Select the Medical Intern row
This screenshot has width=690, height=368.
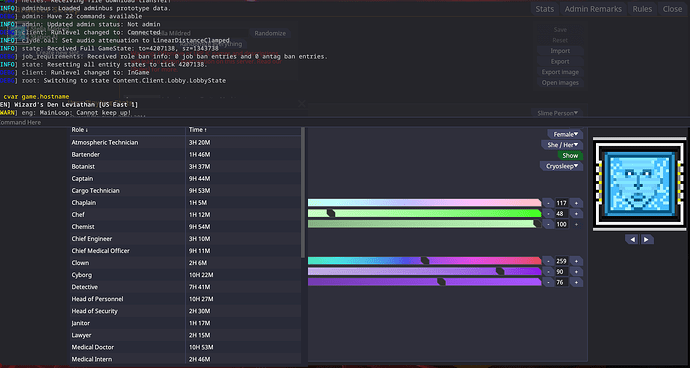point(185,359)
